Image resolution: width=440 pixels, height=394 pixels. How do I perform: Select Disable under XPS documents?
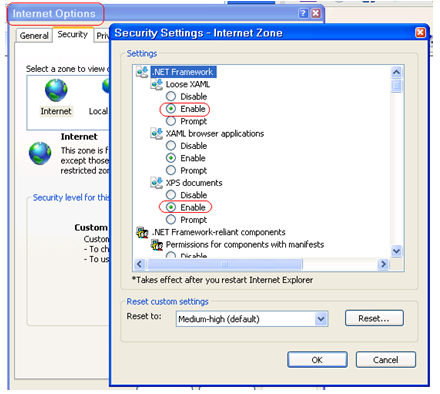(x=171, y=195)
